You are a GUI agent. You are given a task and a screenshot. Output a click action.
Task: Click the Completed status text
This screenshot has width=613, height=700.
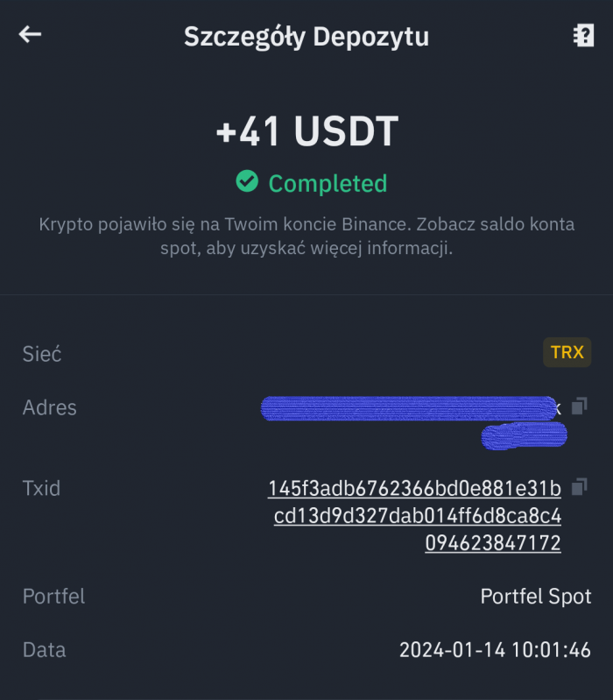pyautogui.click(x=328, y=184)
